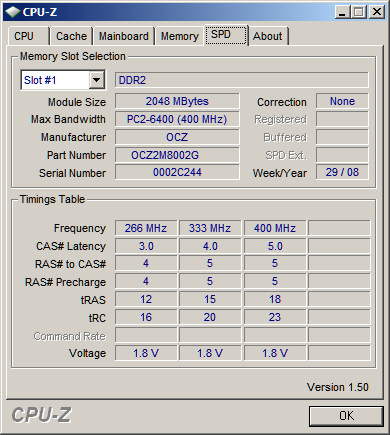Close the CPU-Z window
Viewport: 390px width, 435px height.
pos(377,12)
